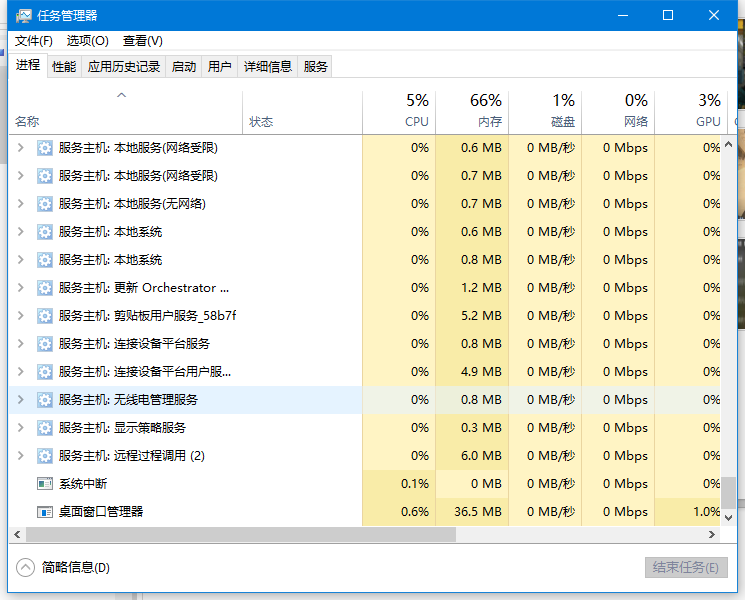Switch to the 服务 tab

point(315,67)
